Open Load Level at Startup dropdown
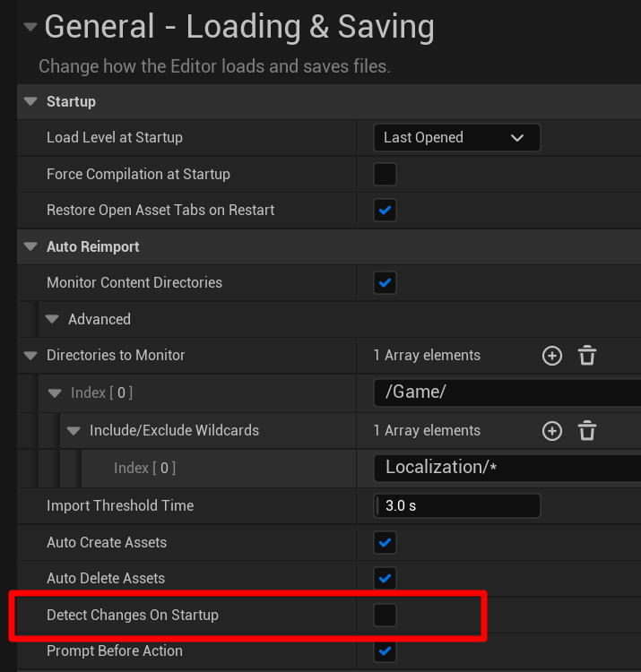Screen dimensions: 641x672 point(456,138)
